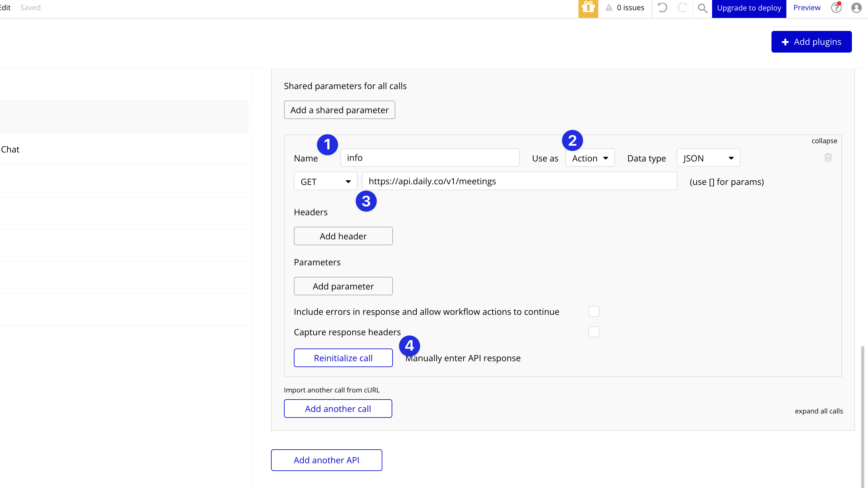
Task: Click the redo circular arrow icon
Action: coord(683,8)
